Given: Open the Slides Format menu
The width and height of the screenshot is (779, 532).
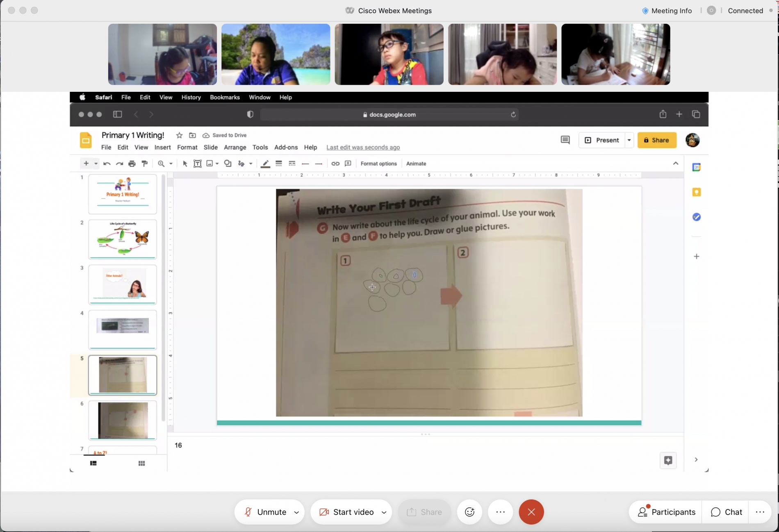Looking at the screenshot, I should (187, 147).
